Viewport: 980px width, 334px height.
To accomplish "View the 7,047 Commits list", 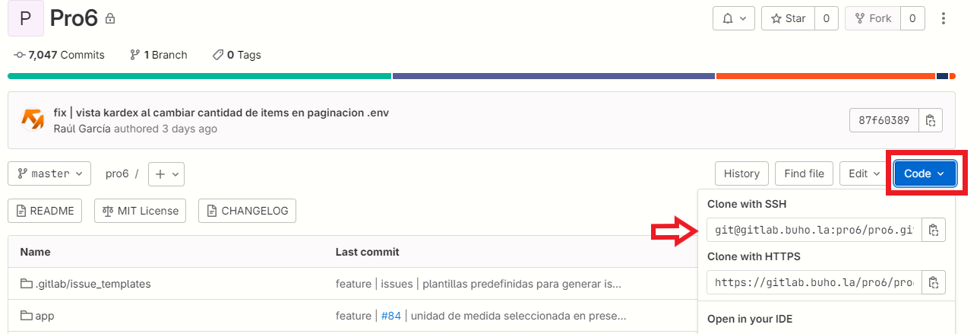I will 59,55.
